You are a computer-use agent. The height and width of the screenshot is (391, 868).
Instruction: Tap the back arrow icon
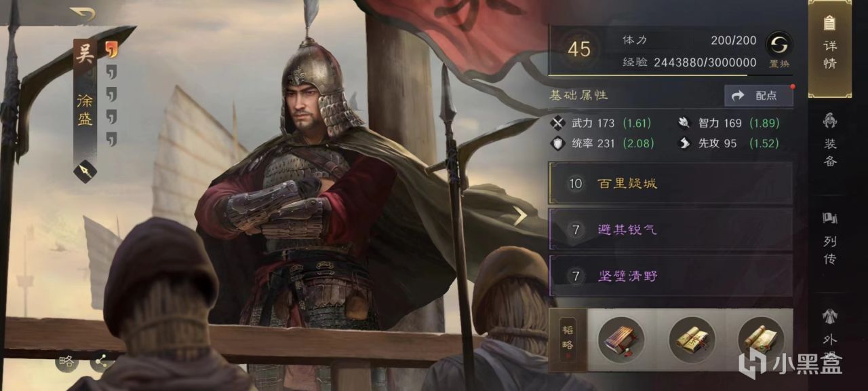click(x=83, y=14)
